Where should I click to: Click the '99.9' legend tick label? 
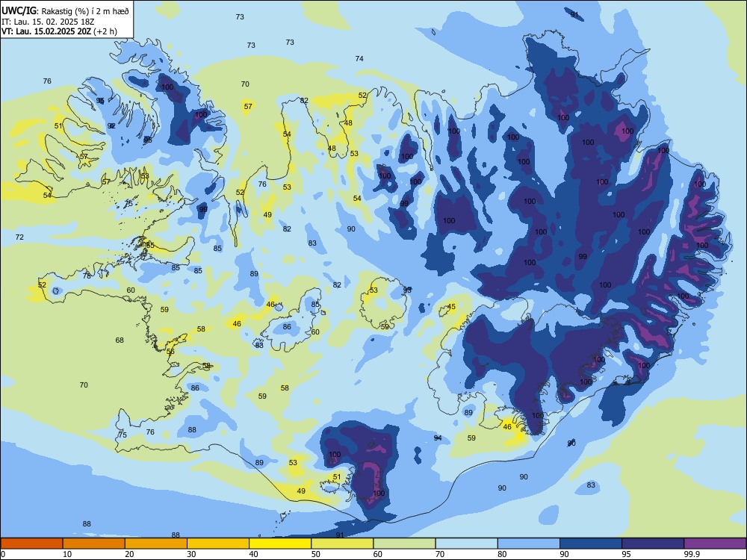point(691,554)
